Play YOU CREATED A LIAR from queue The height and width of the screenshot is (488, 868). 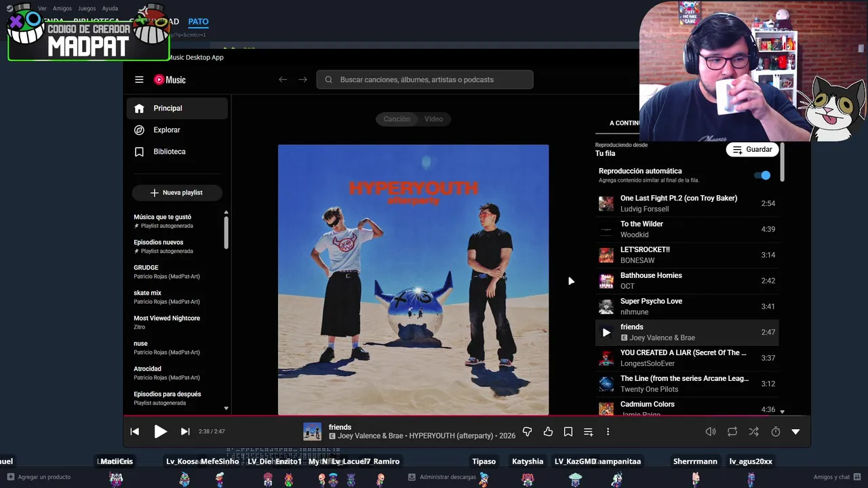point(687,358)
